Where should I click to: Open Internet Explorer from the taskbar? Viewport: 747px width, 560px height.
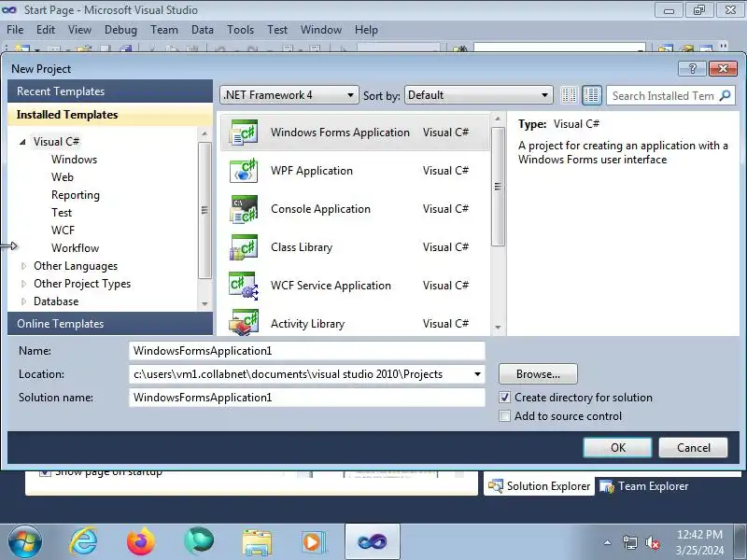pos(83,541)
